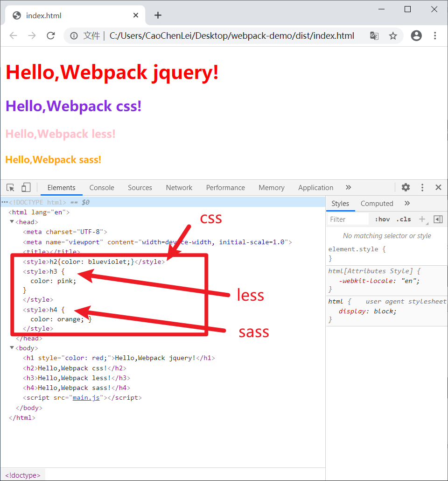Screen dimensions: 448x481
Task: Select the closing body tag node
Action: [x=29, y=408]
